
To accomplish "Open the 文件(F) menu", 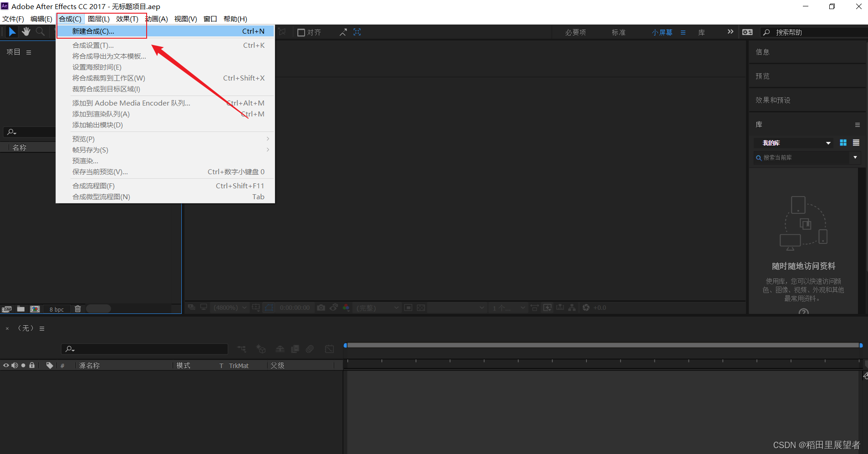I will pyautogui.click(x=13, y=19).
